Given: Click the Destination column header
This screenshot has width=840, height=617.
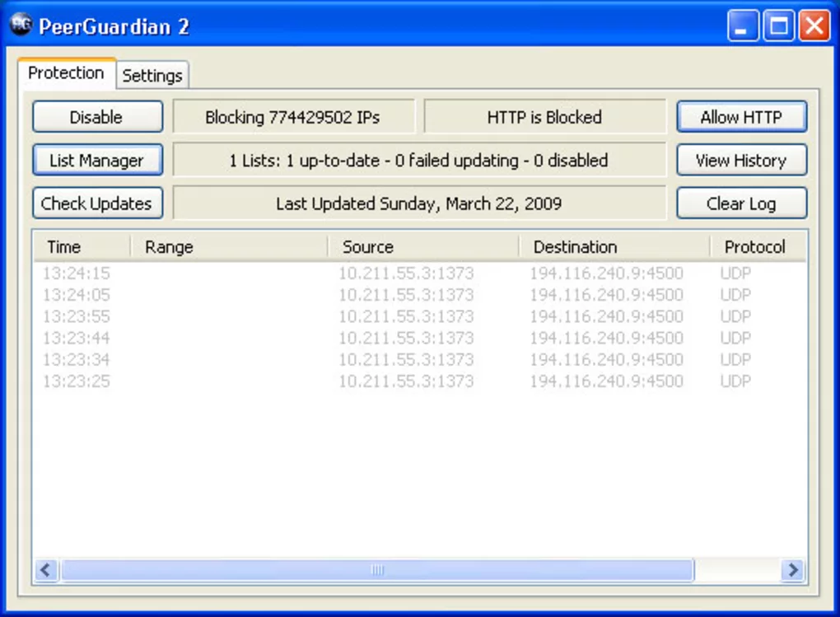Looking at the screenshot, I should coord(614,246).
